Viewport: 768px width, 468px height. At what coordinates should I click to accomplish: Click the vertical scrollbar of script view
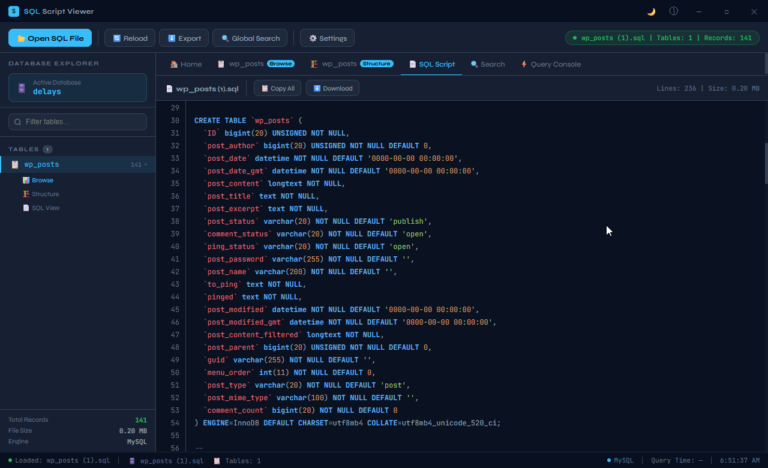click(766, 163)
